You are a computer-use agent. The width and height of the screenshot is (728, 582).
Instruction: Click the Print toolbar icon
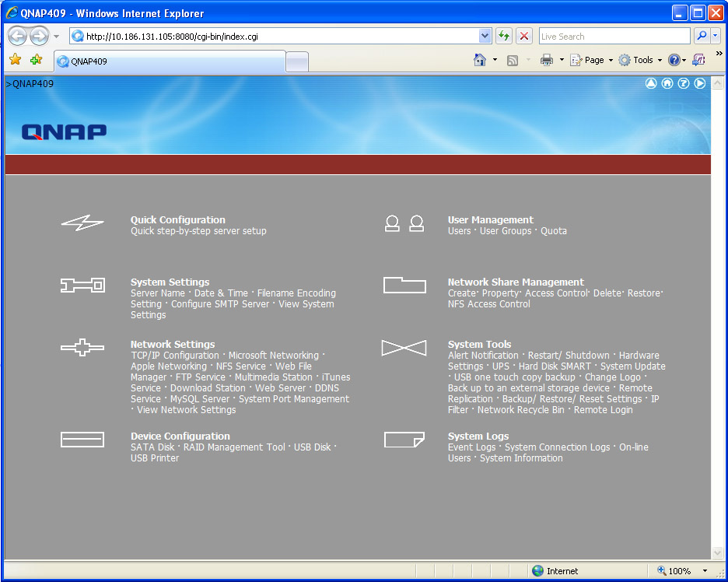pos(547,60)
